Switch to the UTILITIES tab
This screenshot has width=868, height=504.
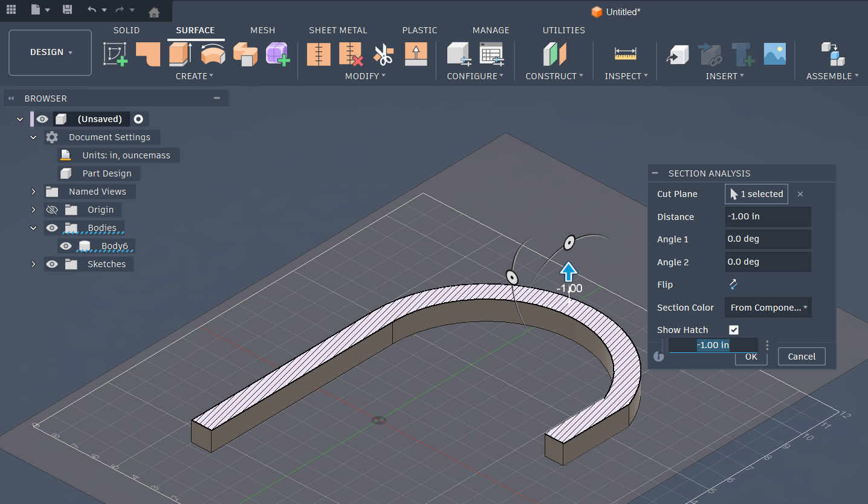(564, 30)
